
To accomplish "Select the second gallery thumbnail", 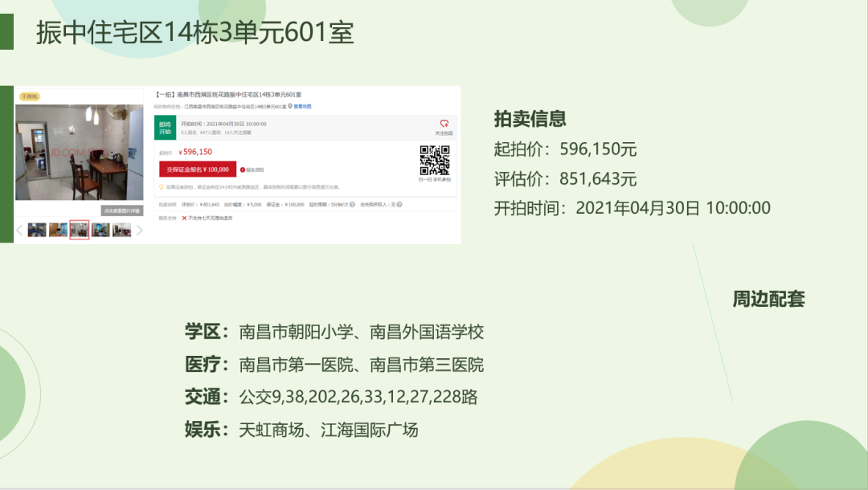I will click(x=58, y=230).
